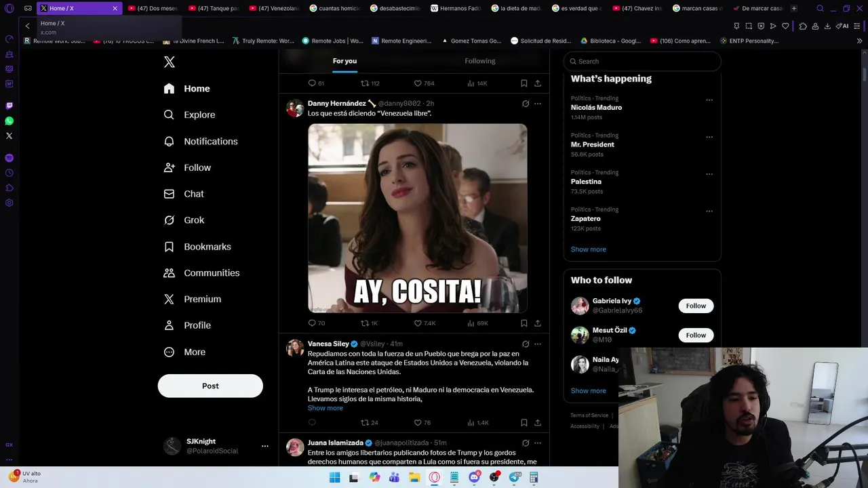Open Explore in sidebar
Screen dimensions: 868x488
pos(190,115)
